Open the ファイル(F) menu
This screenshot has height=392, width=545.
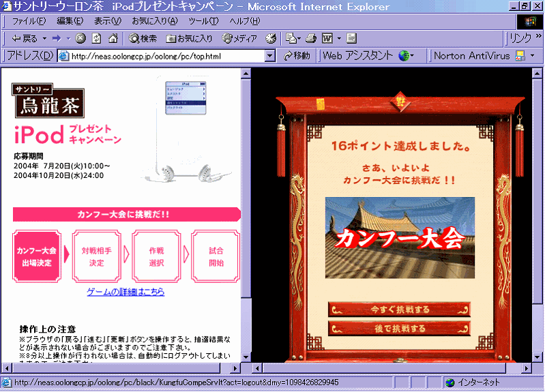pyautogui.click(x=29, y=21)
